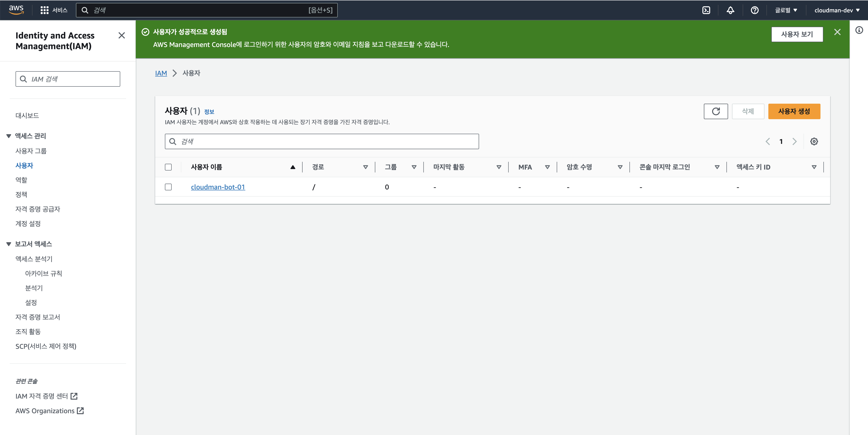Open AWS CloudShell terminal icon
Viewport: 868px width, 435px height.
[706, 10]
